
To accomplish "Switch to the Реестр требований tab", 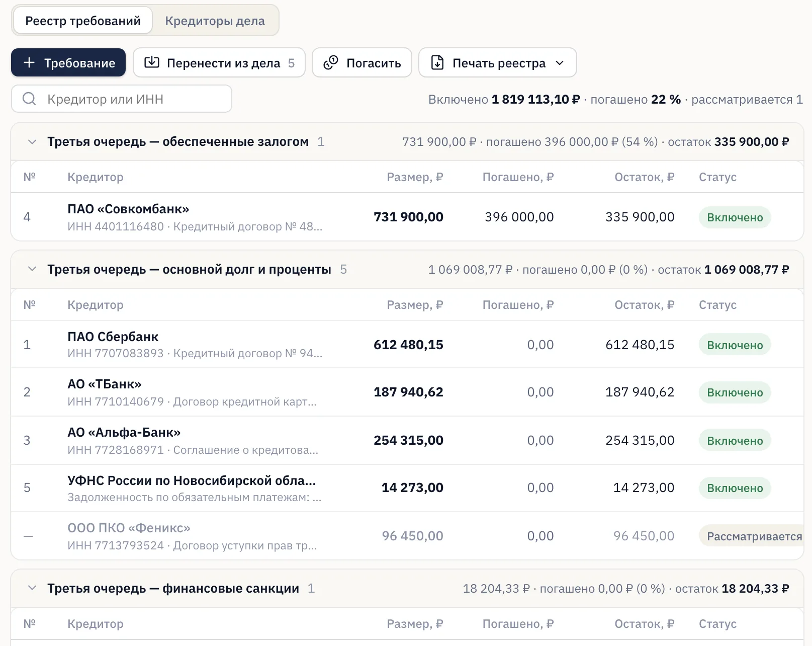I will click(x=83, y=21).
